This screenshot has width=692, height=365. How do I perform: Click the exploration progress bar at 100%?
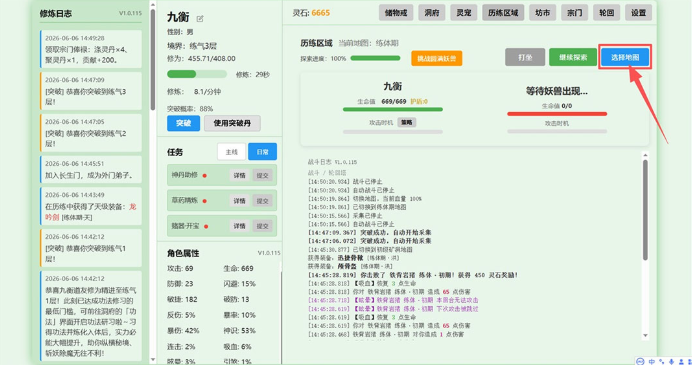(x=375, y=58)
